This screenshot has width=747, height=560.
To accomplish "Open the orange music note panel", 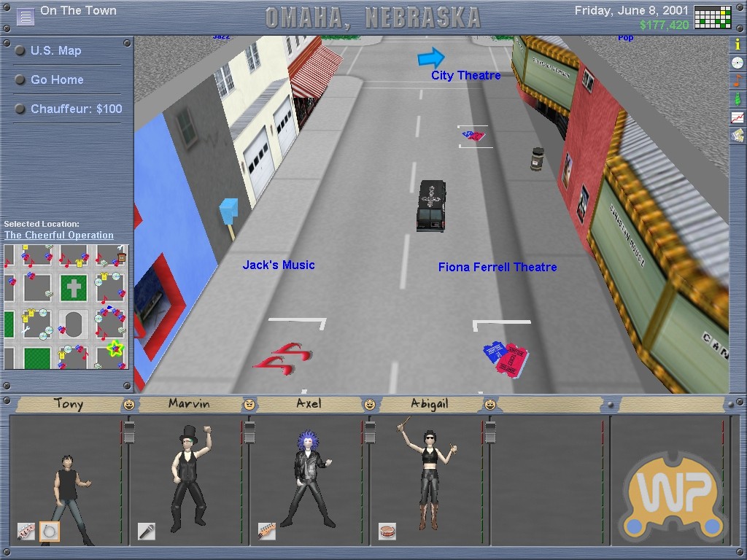I will pyautogui.click(x=738, y=80).
